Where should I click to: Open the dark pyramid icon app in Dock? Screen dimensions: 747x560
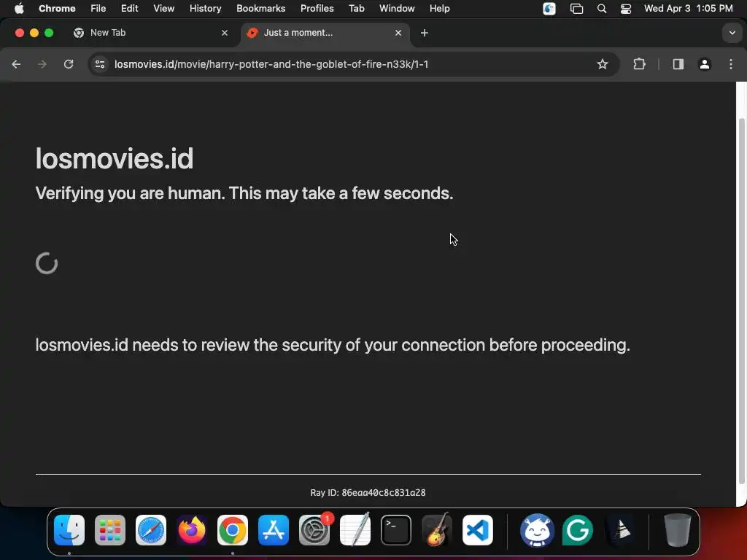619,530
